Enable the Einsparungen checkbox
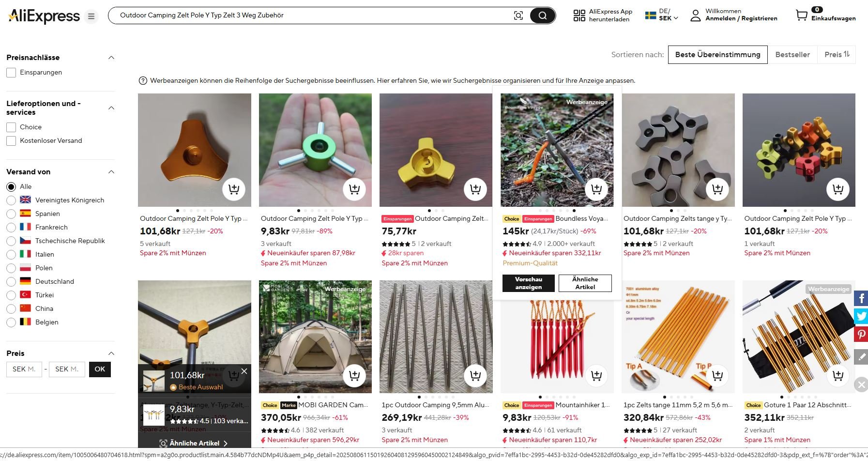The width and height of the screenshot is (868, 461). pyautogui.click(x=11, y=73)
